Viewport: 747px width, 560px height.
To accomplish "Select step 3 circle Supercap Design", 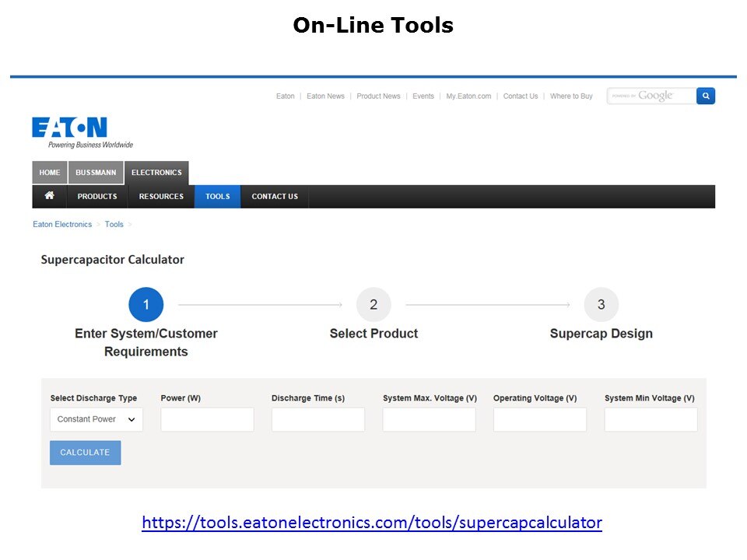I will click(601, 305).
